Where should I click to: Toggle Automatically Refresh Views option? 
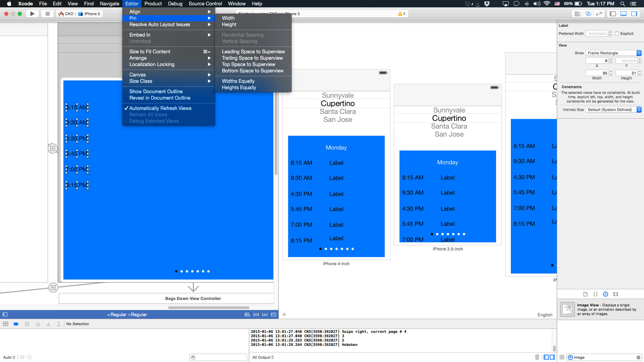[160, 108]
